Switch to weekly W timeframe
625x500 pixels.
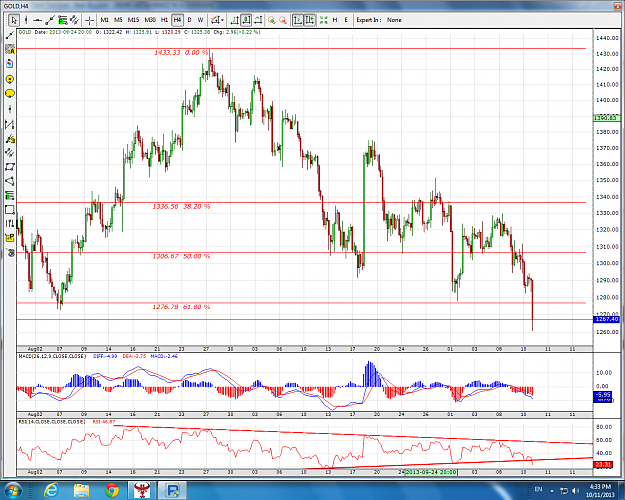200,20
